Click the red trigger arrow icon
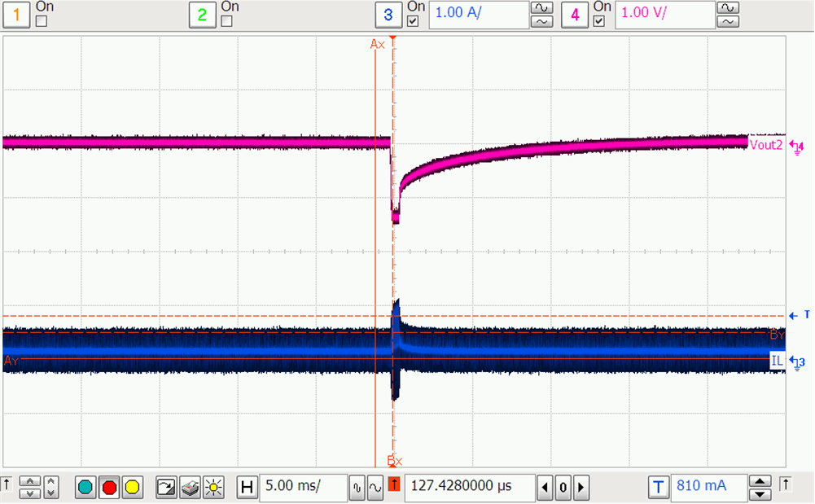This screenshot has width=815, height=504. [x=395, y=487]
